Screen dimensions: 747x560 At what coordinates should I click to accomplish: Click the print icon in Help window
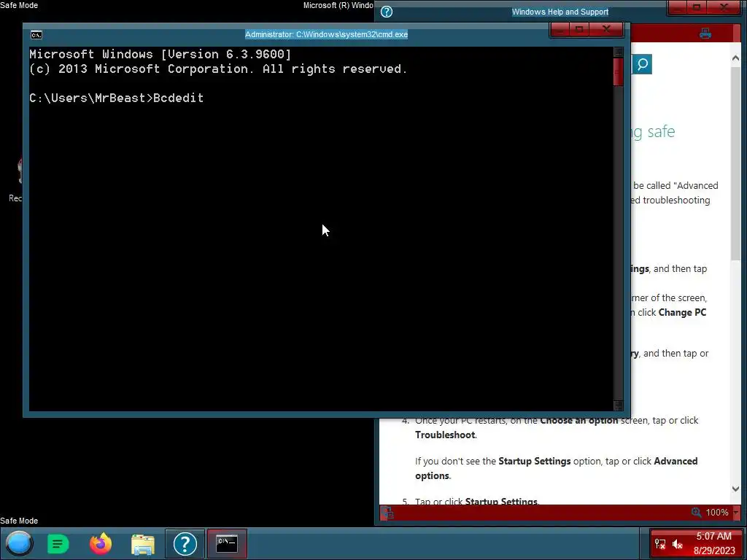pos(705,34)
